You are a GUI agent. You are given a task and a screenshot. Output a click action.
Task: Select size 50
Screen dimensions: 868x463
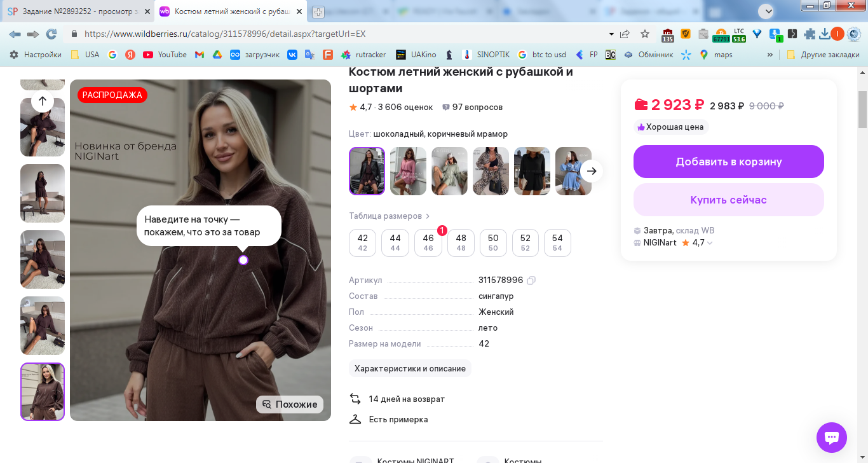493,243
